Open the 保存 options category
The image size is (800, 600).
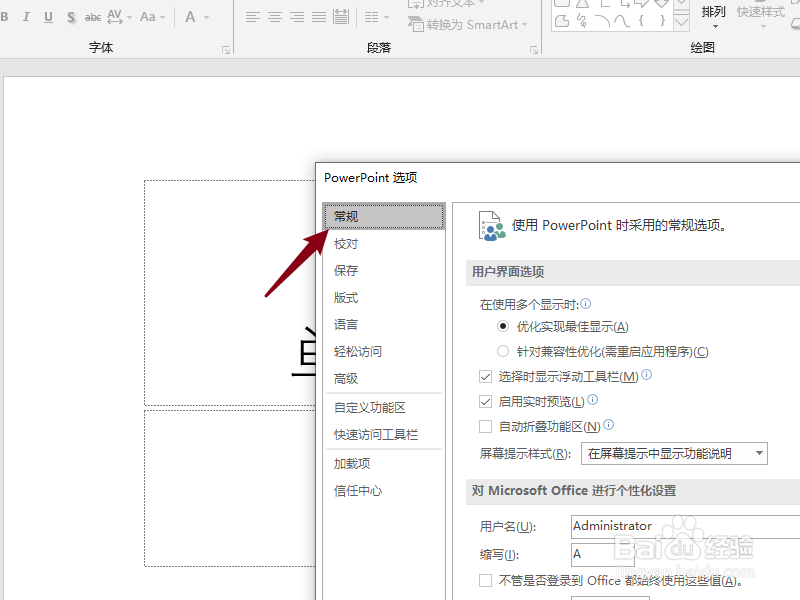click(384, 270)
